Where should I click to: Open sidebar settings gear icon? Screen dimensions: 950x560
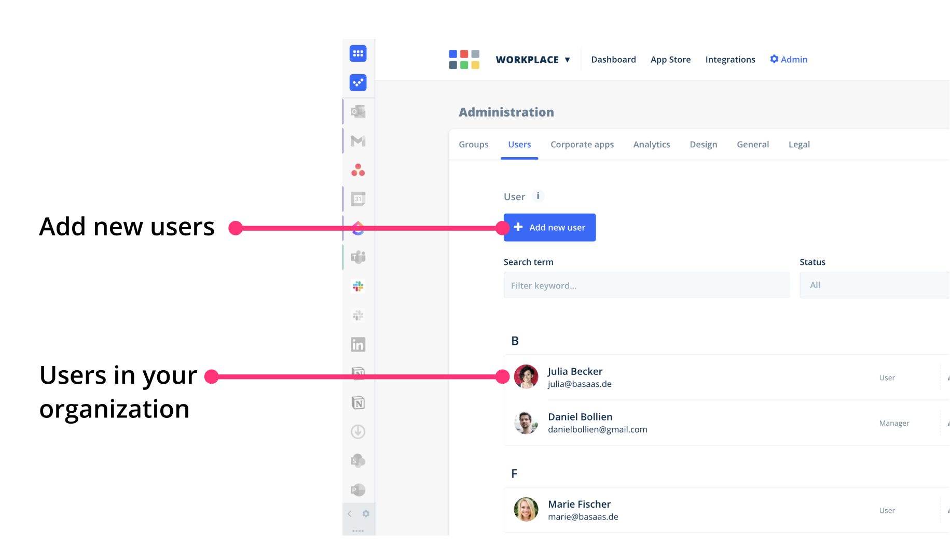click(366, 513)
